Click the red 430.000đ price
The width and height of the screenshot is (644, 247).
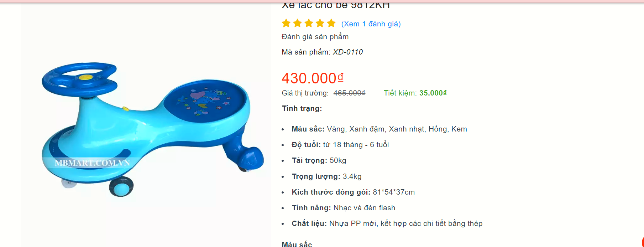click(313, 78)
